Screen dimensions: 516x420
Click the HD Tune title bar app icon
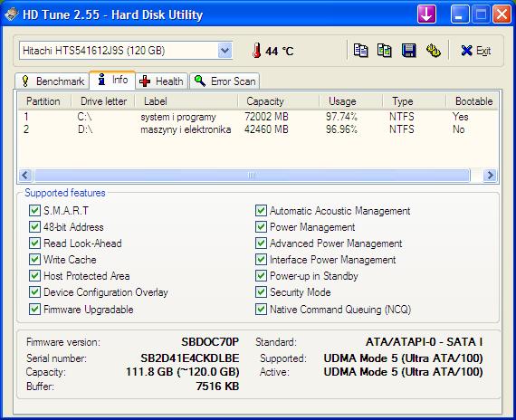point(11,14)
